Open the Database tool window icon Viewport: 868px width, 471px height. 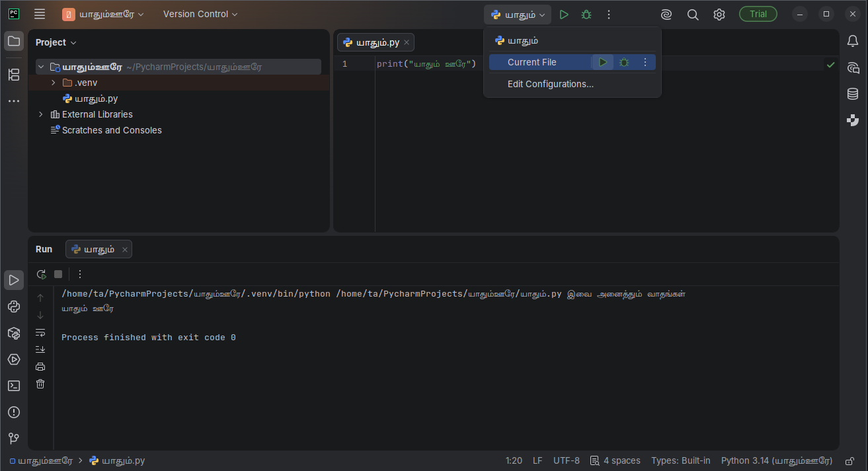coord(853,94)
